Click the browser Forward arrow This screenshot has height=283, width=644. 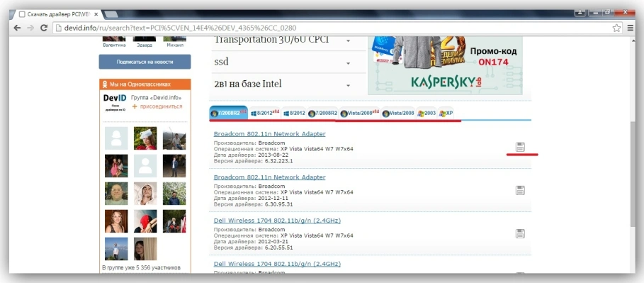point(30,28)
